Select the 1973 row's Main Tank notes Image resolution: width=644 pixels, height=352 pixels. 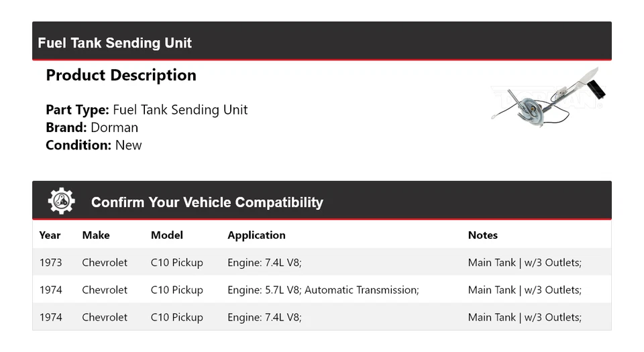point(525,263)
